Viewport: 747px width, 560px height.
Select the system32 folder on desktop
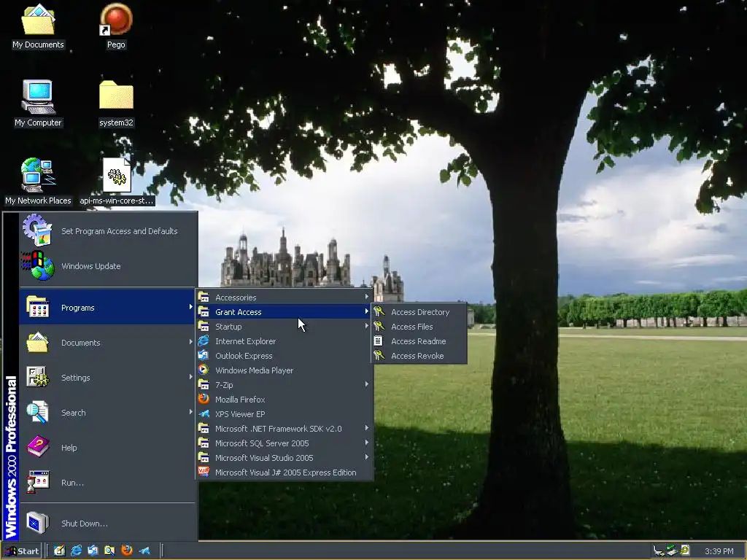click(116, 104)
